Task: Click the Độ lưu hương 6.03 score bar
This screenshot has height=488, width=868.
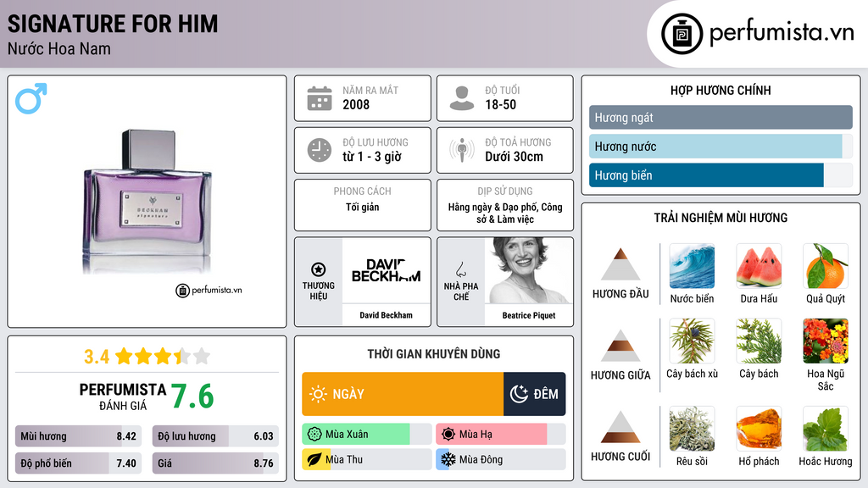Action: click(x=215, y=436)
